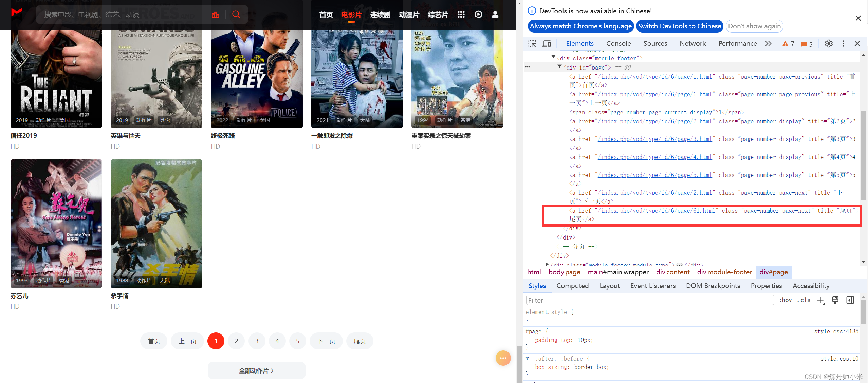This screenshot has height=383, width=868.
Task: Click the device toggle icon in DevTools
Action: [548, 43]
